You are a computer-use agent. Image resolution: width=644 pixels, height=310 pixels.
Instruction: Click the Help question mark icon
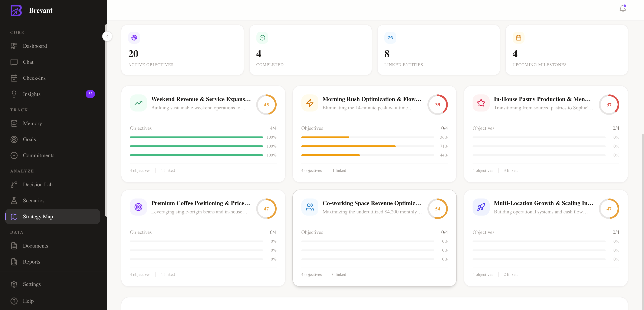pyautogui.click(x=14, y=301)
